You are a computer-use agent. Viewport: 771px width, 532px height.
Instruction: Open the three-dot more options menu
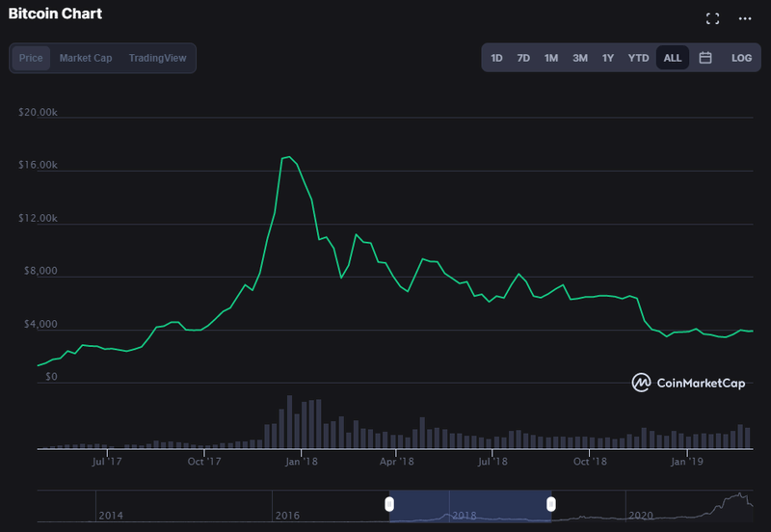pyautogui.click(x=745, y=18)
